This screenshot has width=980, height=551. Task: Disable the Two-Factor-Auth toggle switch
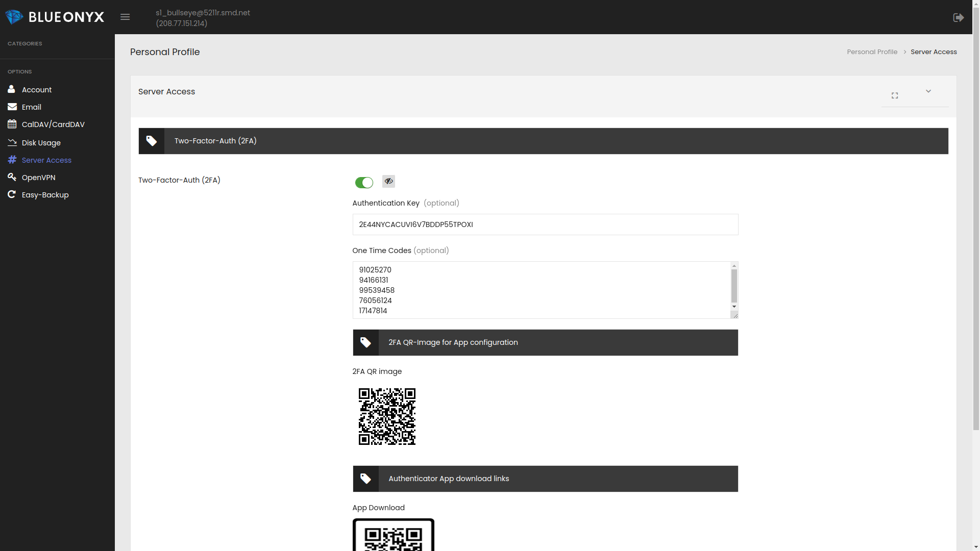[364, 183]
